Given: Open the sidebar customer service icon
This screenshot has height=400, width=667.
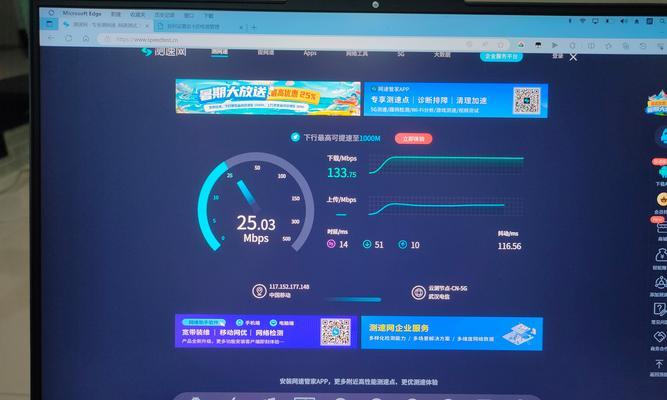Looking at the screenshot, I should click(662, 136).
